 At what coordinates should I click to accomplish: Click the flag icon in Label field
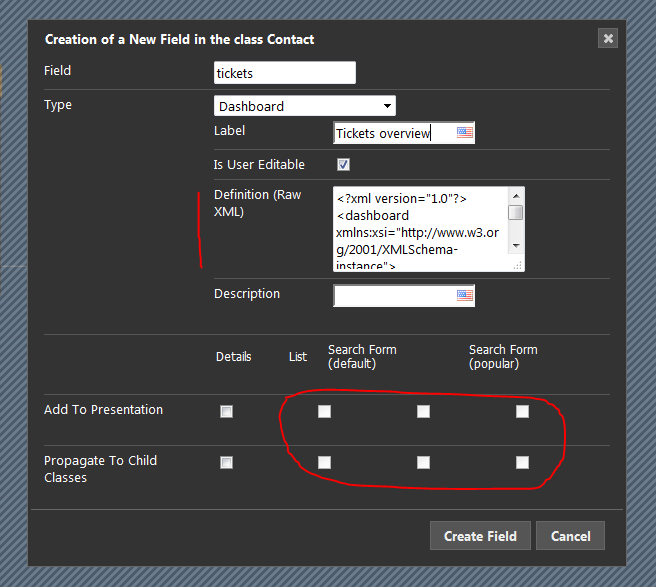465,133
